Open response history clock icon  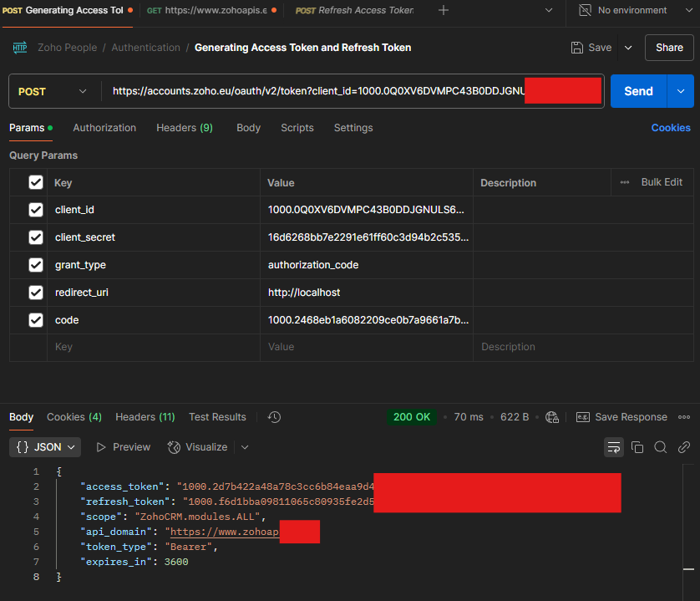274,417
